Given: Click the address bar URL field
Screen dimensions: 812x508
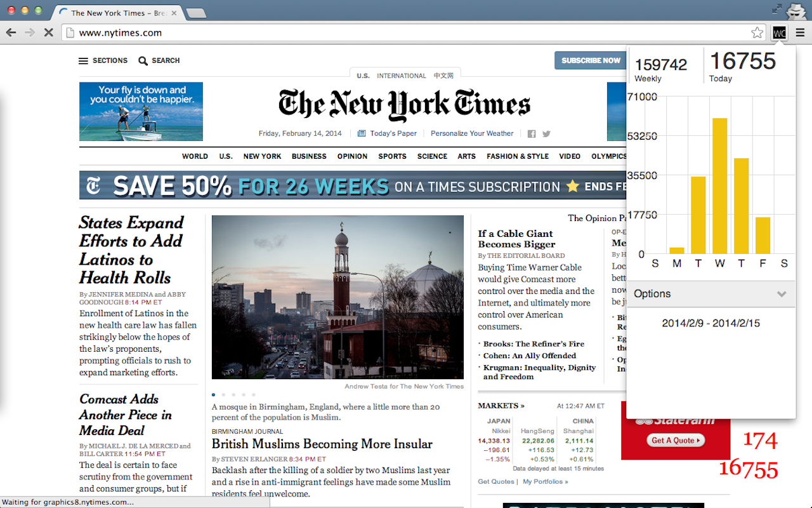Looking at the screenshot, I should pyautogui.click(x=406, y=33).
